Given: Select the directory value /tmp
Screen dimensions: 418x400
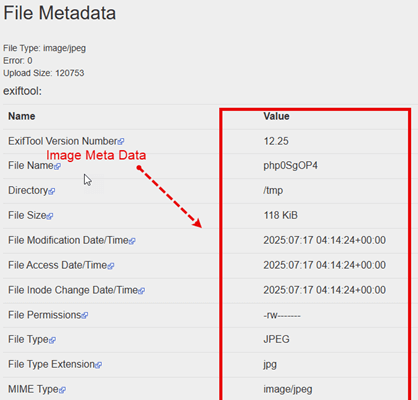Looking at the screenshot, I should point(273,191).
